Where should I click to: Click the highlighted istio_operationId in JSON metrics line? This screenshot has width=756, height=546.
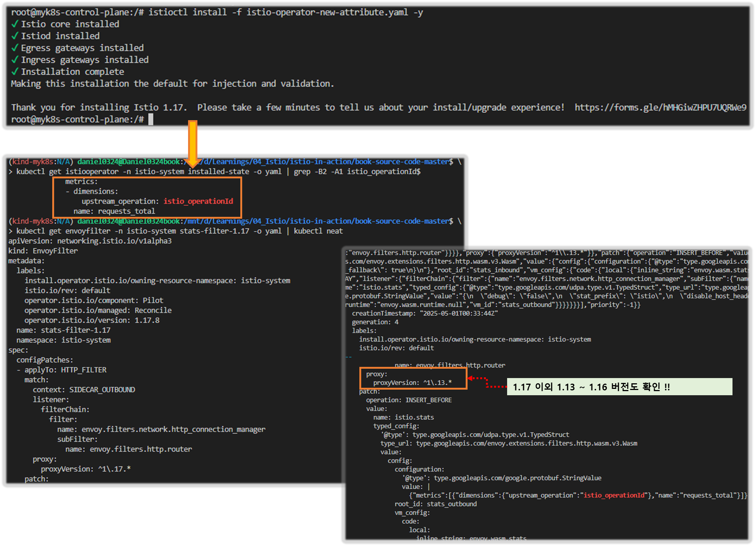pos(614,495)
